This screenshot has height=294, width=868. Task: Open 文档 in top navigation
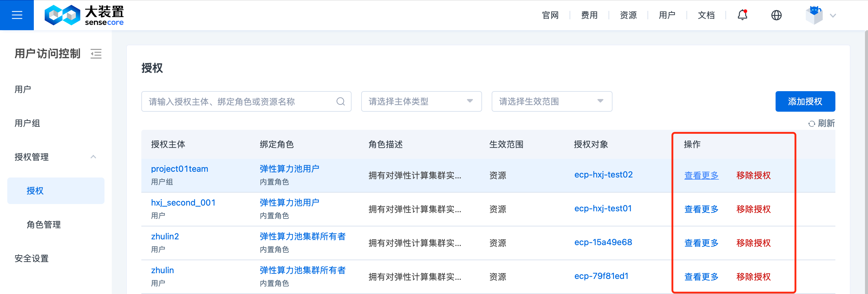point(706,15)
